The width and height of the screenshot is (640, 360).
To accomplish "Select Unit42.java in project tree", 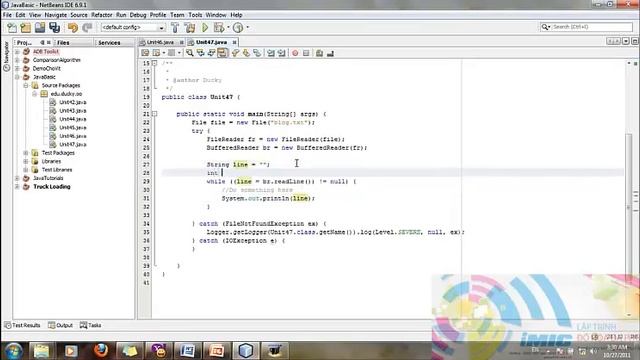I will pyautogui.click(x=73, y=102).
